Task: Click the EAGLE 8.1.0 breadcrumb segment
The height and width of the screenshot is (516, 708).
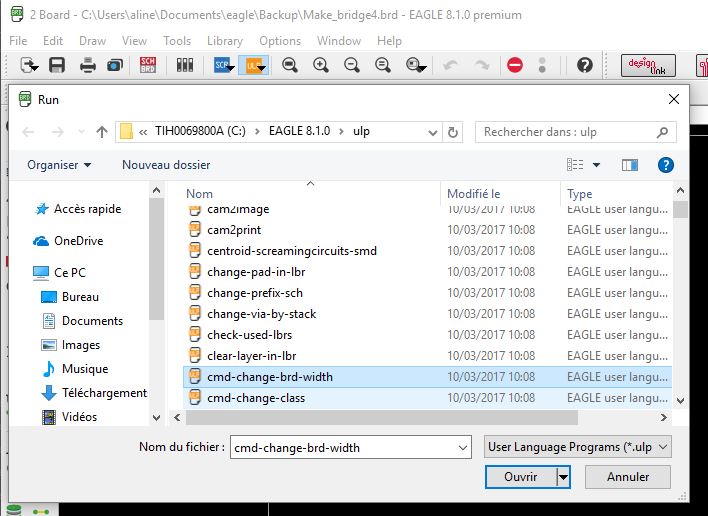Action: click(x=299, y=131)
